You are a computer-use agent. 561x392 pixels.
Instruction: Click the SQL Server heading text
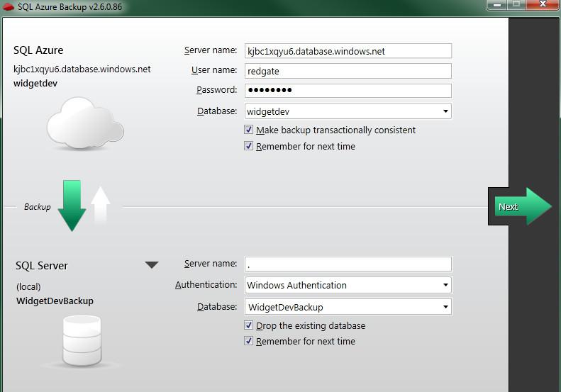pos(42,266)
